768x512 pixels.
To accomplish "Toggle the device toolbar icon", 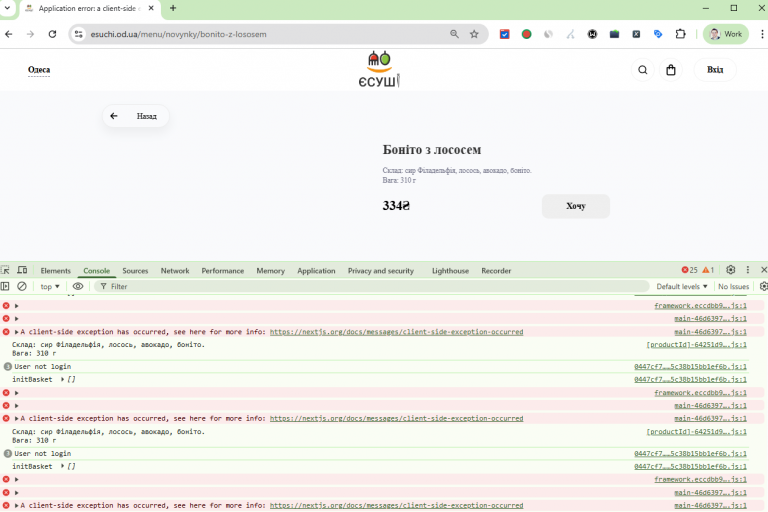I will tap(22, 270).
